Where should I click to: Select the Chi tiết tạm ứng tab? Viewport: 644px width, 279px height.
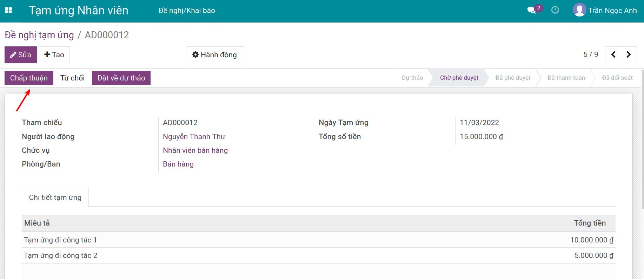(x=55, y=197)
